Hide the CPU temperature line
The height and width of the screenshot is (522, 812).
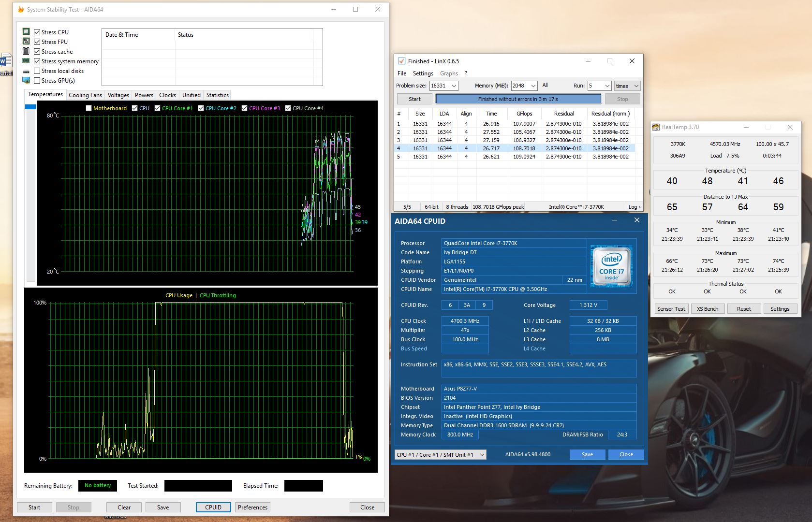tap(134, 108)
